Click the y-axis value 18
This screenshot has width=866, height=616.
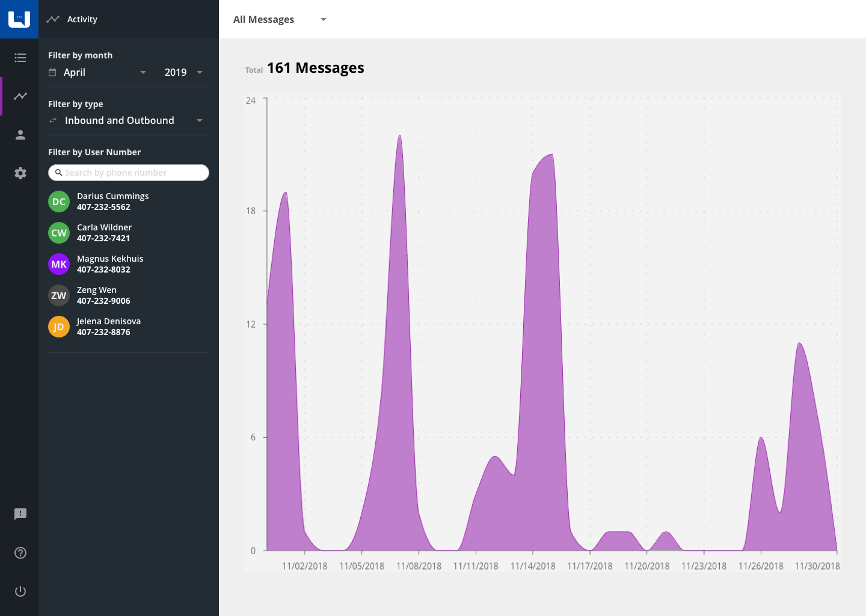click(251, 211)
